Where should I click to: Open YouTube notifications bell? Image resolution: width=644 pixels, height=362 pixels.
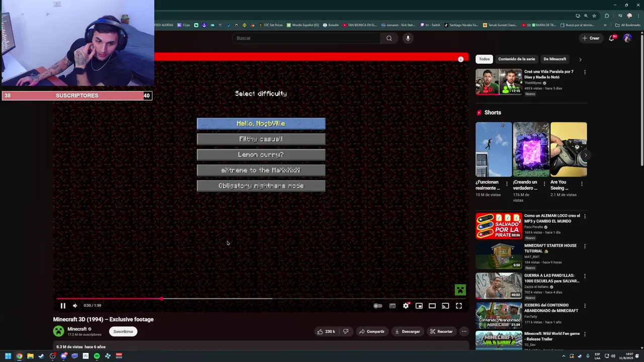pos(612,38)
